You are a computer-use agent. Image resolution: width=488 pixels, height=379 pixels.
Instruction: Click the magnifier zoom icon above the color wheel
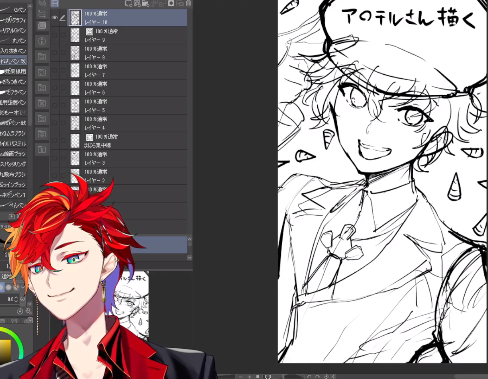pyautogui.click(x=28, y=311)
